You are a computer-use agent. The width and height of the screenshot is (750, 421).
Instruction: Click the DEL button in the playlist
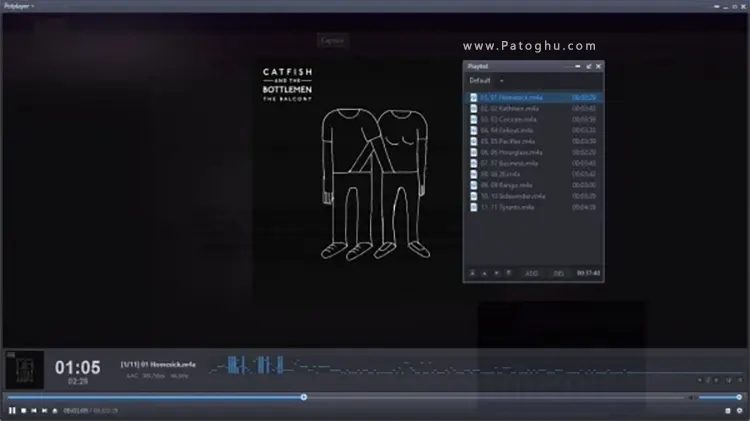click(559, 272)
